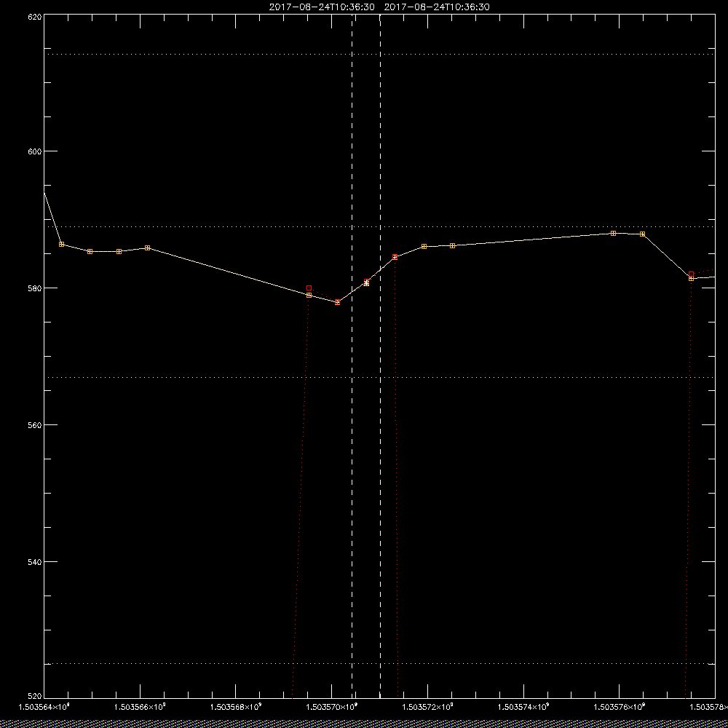Click the right 2017-08-24T10:36:30 title timestamp
Screen dimensions: 728x728
(x=437, y=7)
